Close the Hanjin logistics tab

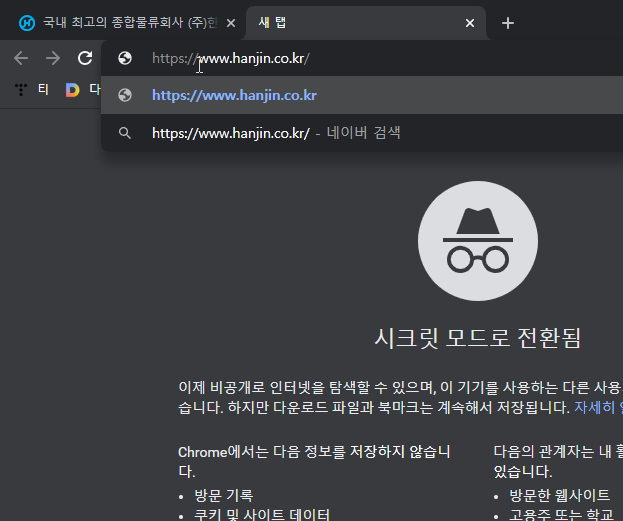[231, 23]
